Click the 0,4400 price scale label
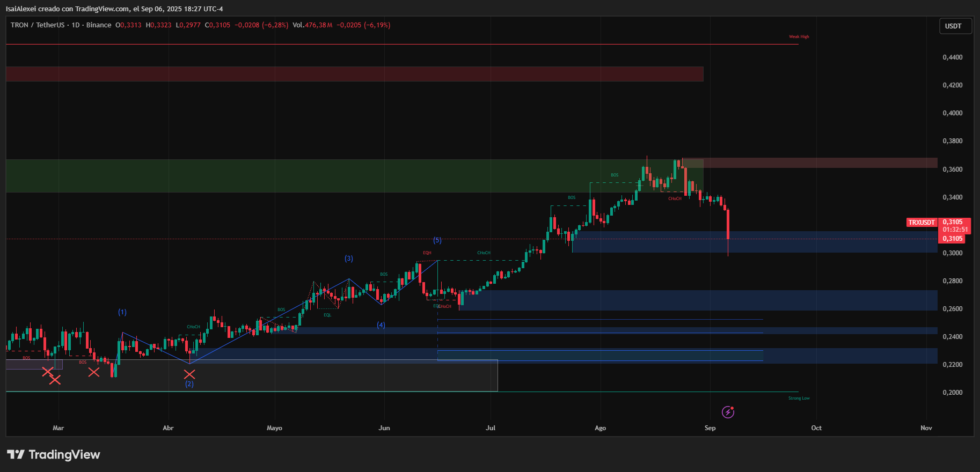This screenshot has width=980, height=472. tap(953, 57)
